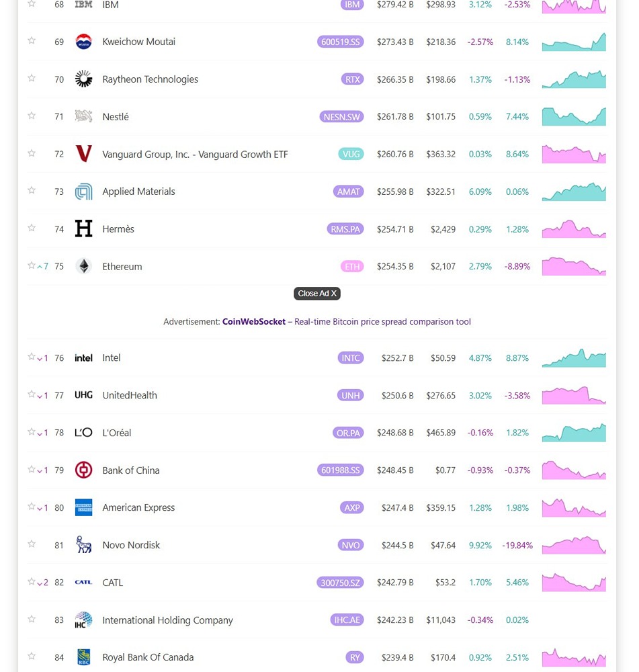This screenshot has height=672, width=639.
Task: Star Nestlé as a favorite
Action: point(32,116)
